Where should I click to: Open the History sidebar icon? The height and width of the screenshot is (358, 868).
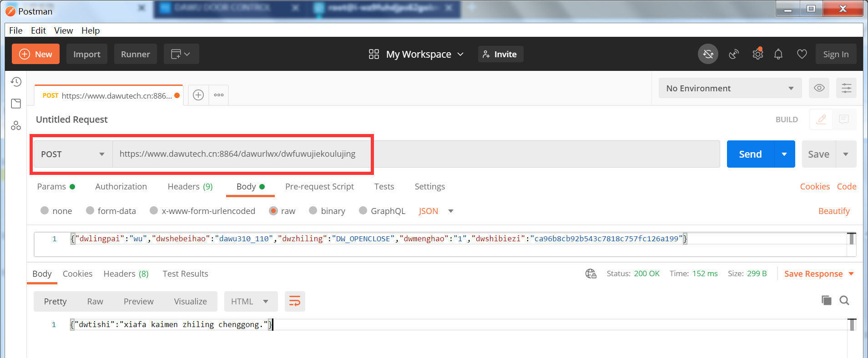pos(16,82)
